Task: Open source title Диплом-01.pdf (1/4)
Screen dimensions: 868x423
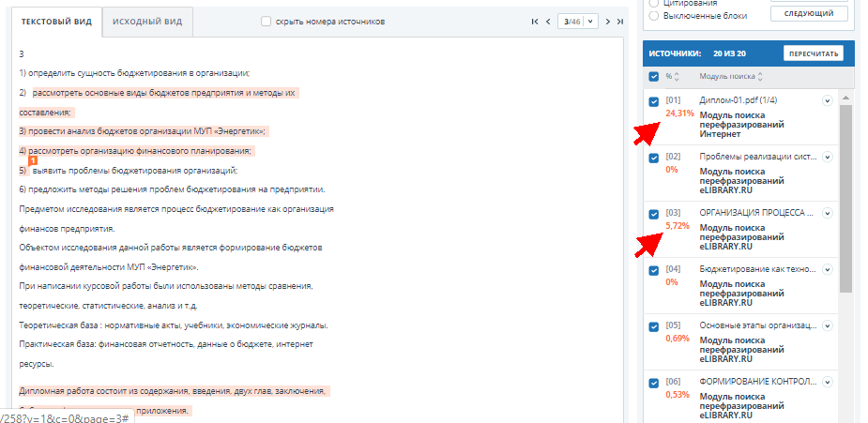Action: [738, 100]
